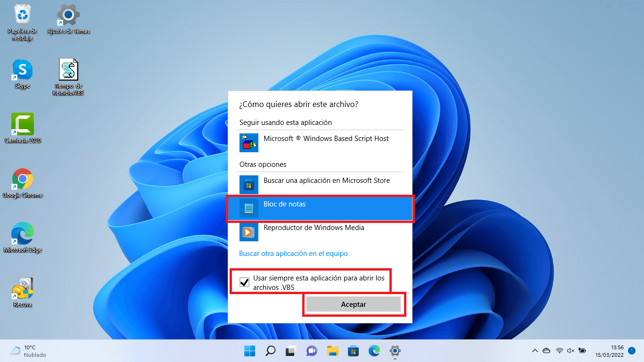Viewport: 644px width, 362px height.
Task: Open the weather widget showing 10°C Nublado
Action: click(x=28, y=351)
